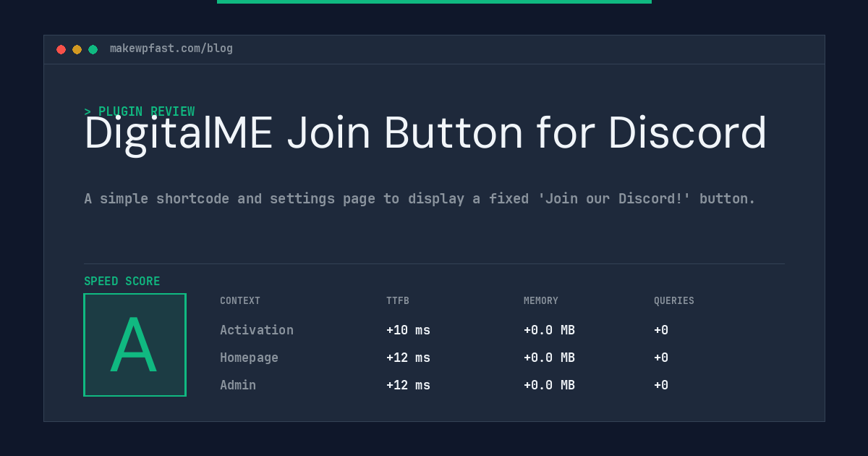Select the '> PLUGIN REVIEW' label

click(140, 111)
